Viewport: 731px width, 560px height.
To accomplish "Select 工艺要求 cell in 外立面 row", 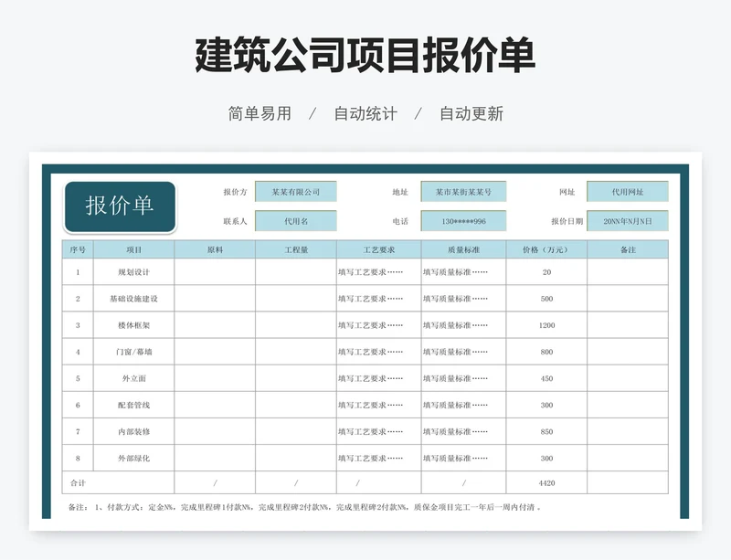I will 379,378.
